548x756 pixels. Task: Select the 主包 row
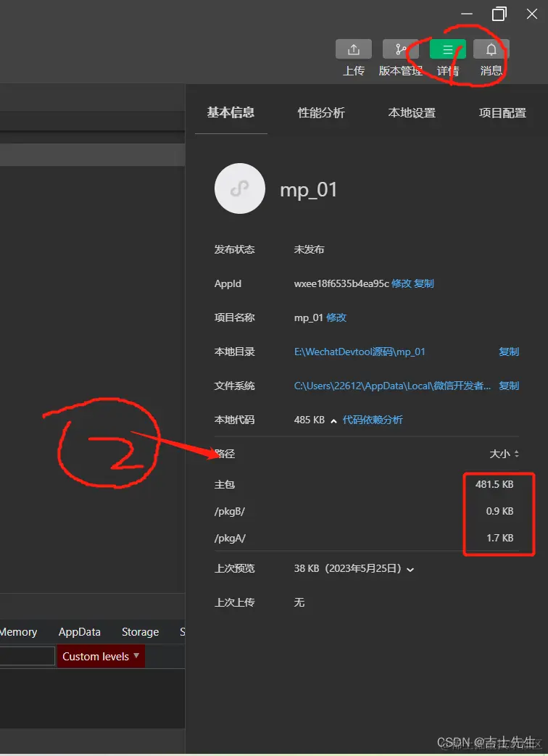[x=367, y=484]
